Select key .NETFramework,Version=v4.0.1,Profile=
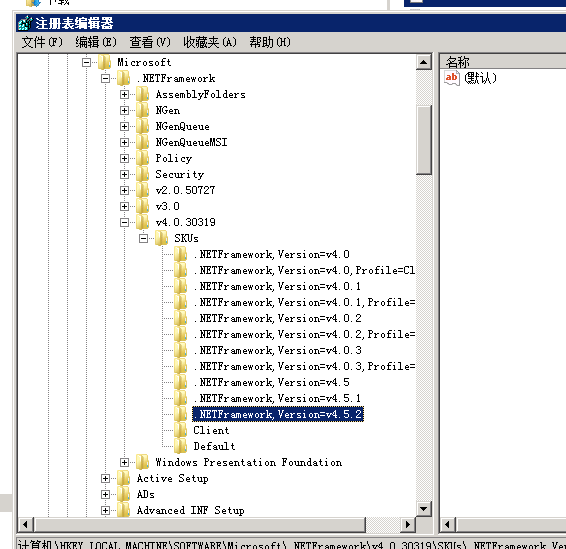Viewport: 566px width, 549px height. [x=304, y=302]
